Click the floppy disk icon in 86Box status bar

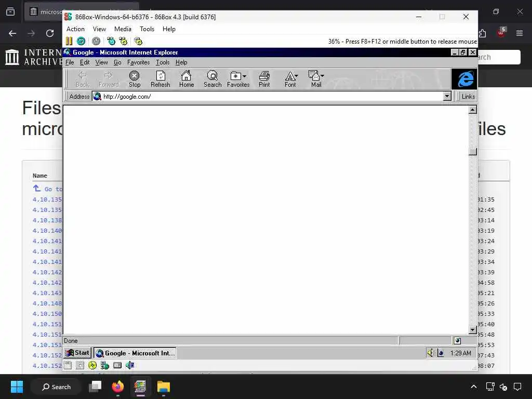coord(68,365)
